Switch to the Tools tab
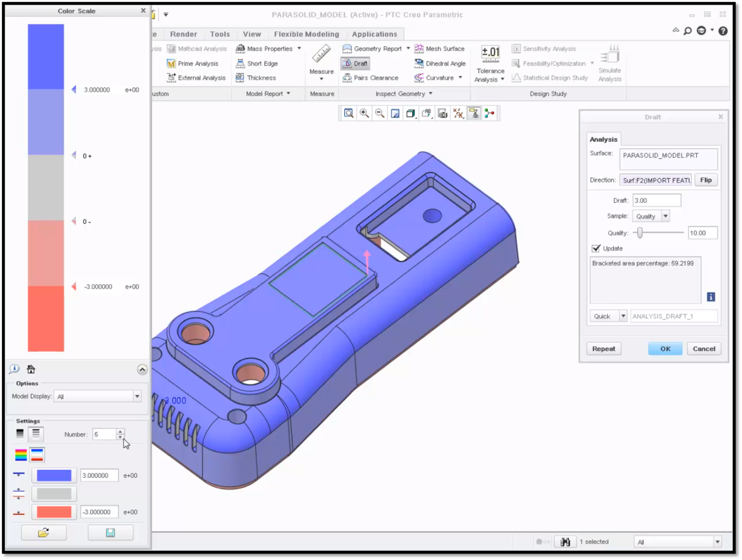 pyautogui.click(x=220, y=34)
